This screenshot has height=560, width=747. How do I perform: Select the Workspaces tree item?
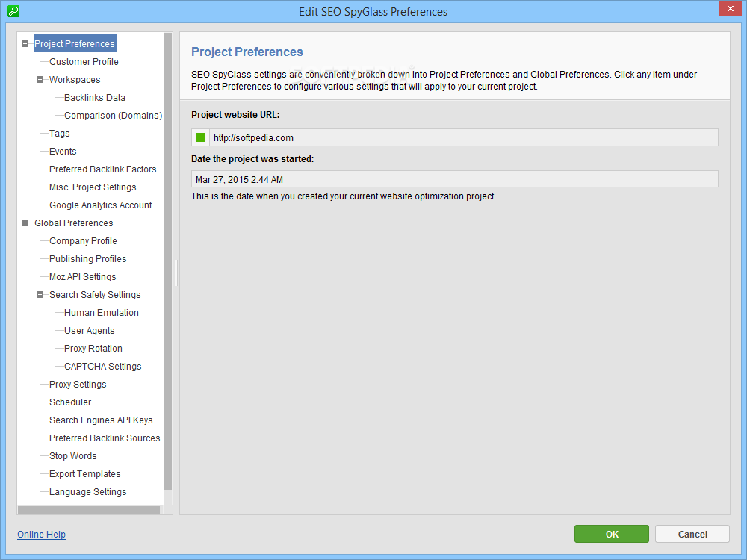(x=75, y=80)
